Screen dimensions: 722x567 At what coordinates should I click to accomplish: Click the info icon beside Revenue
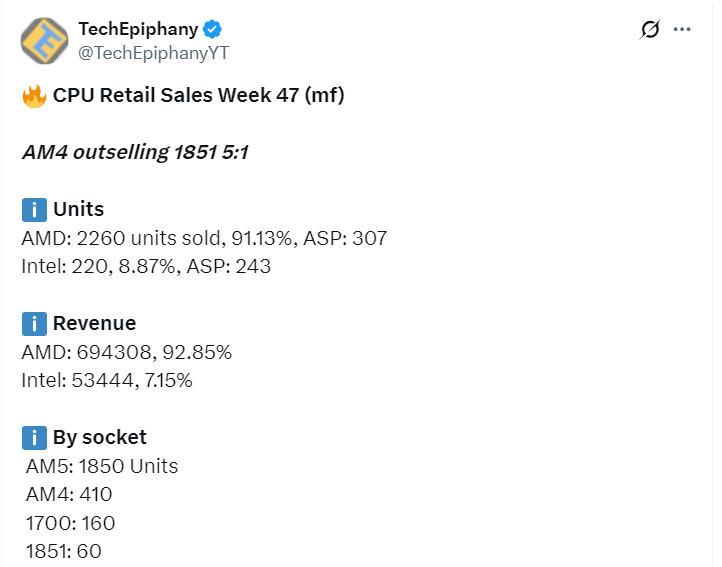pos(34,324)
